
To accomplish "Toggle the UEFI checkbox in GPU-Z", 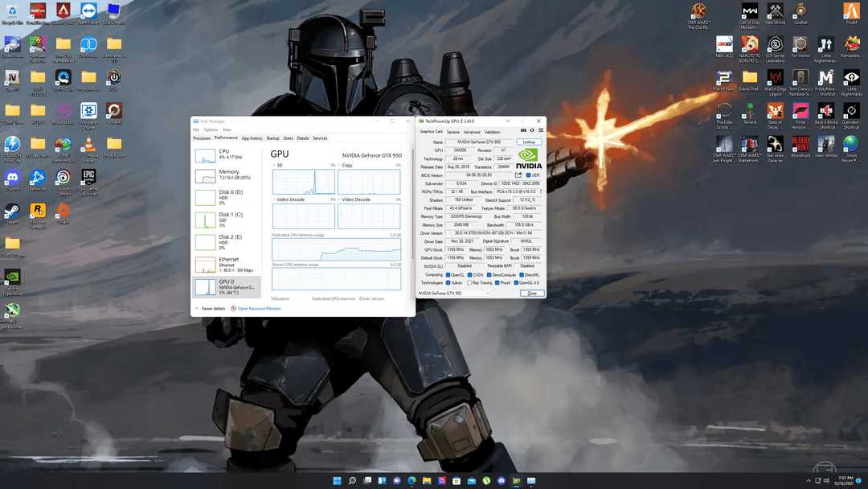I will [x=528, y=175].
